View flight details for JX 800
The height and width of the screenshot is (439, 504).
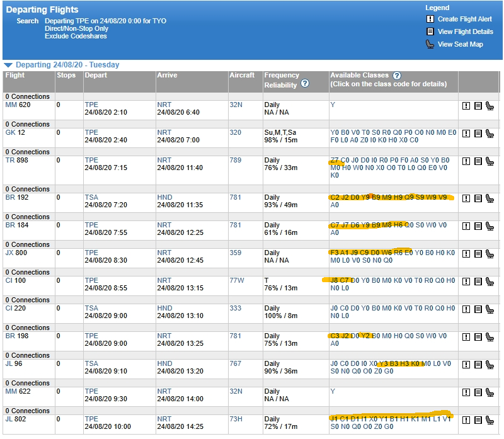[478, 254]
